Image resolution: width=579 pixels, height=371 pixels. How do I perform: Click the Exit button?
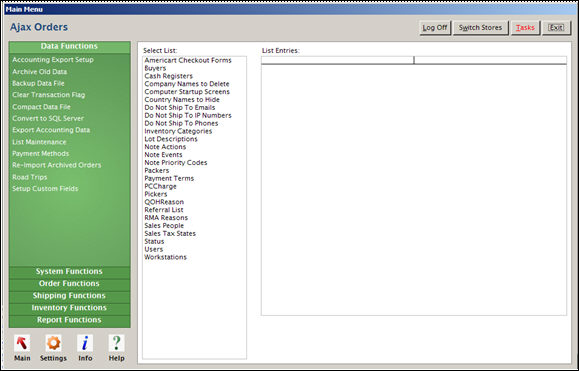pos(556,28)
